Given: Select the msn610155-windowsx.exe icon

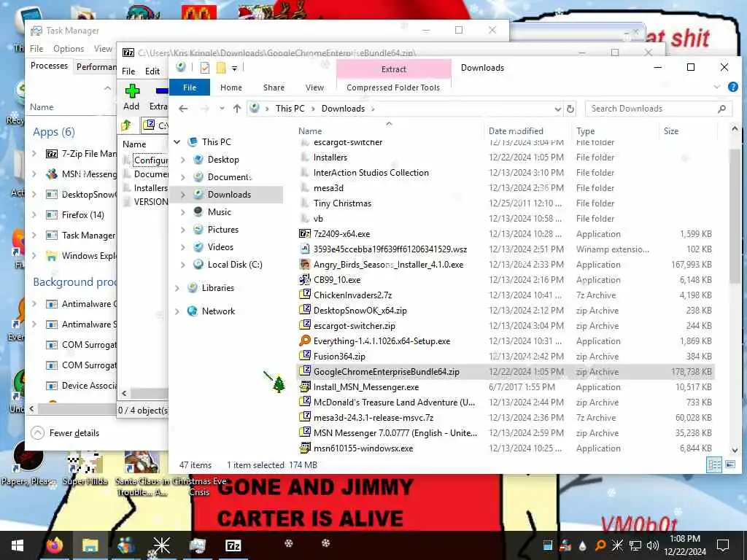Looking at the screenshot, I should click(304, 448).
